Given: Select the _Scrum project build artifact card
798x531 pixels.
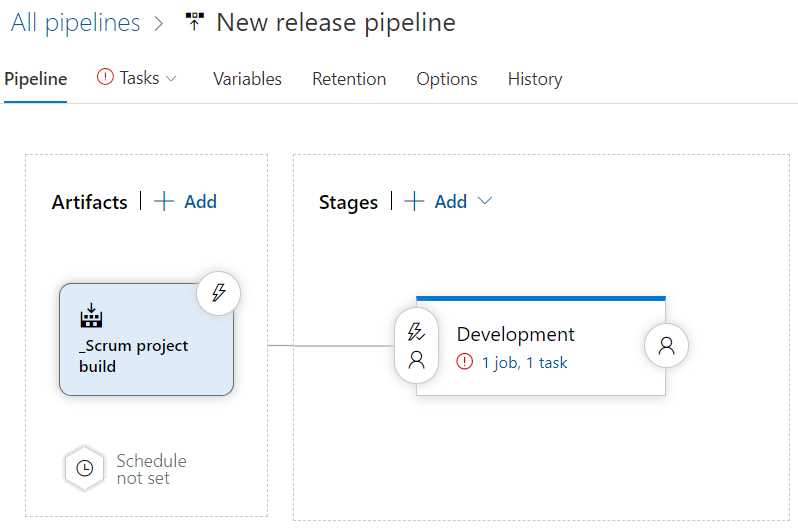Looking at the screenshot, I should click(x=147, y=340).
